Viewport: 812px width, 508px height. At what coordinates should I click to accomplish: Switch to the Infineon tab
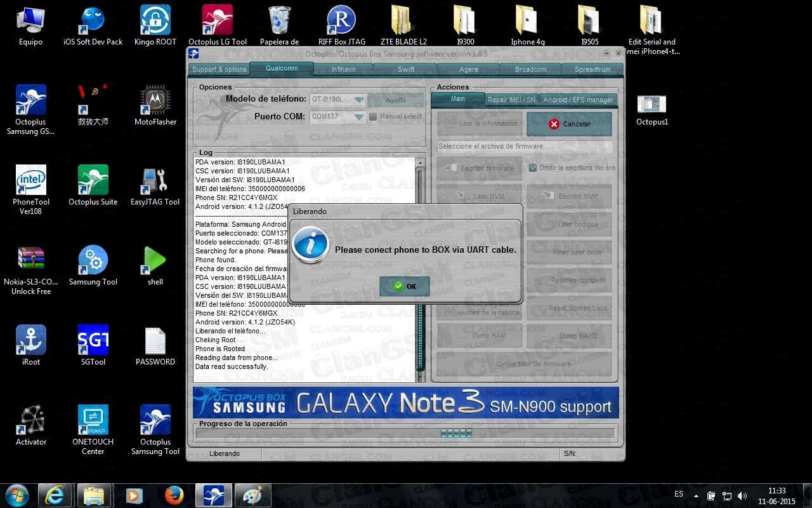coord(343,69)
